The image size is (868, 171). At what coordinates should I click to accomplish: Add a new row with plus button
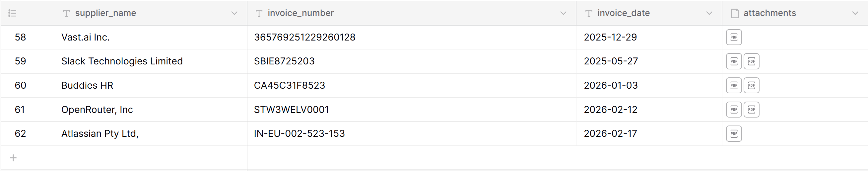pos(13,158)
